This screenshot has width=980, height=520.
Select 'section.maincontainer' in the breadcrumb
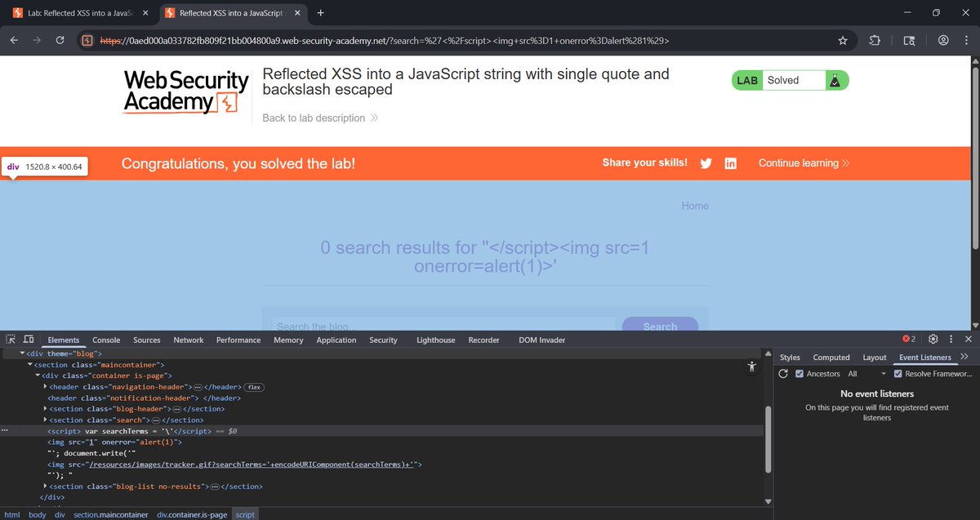[111, 515]
